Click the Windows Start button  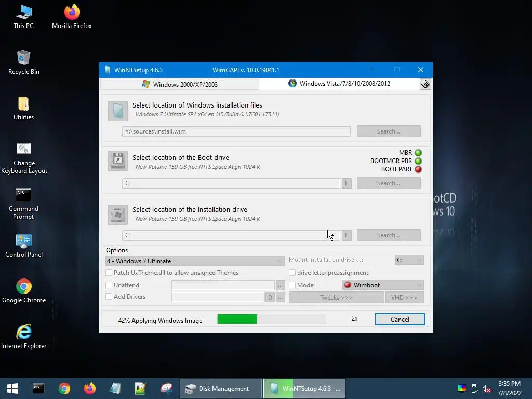(12, 389)
